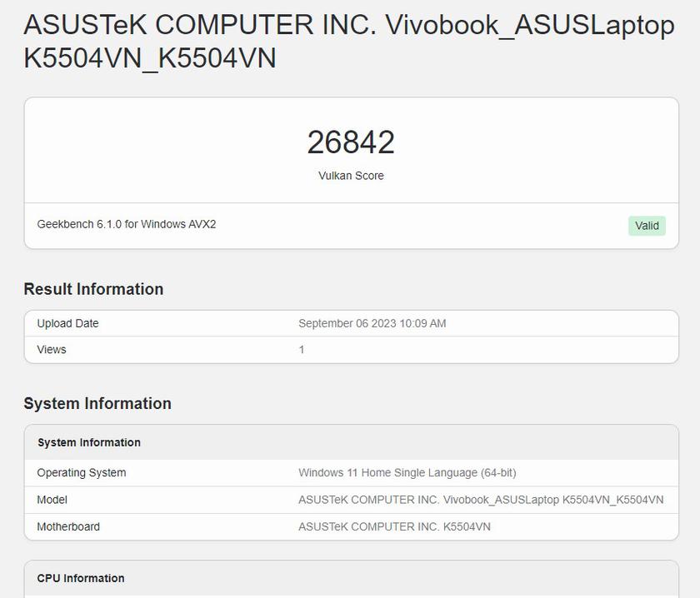Click the page title ASUSTeK Vivobook heading

[x=348, y=42]
